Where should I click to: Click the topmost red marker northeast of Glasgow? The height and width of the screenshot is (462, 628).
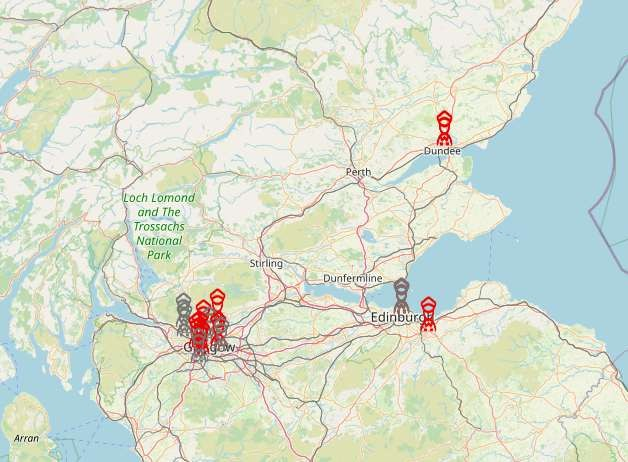217,303
